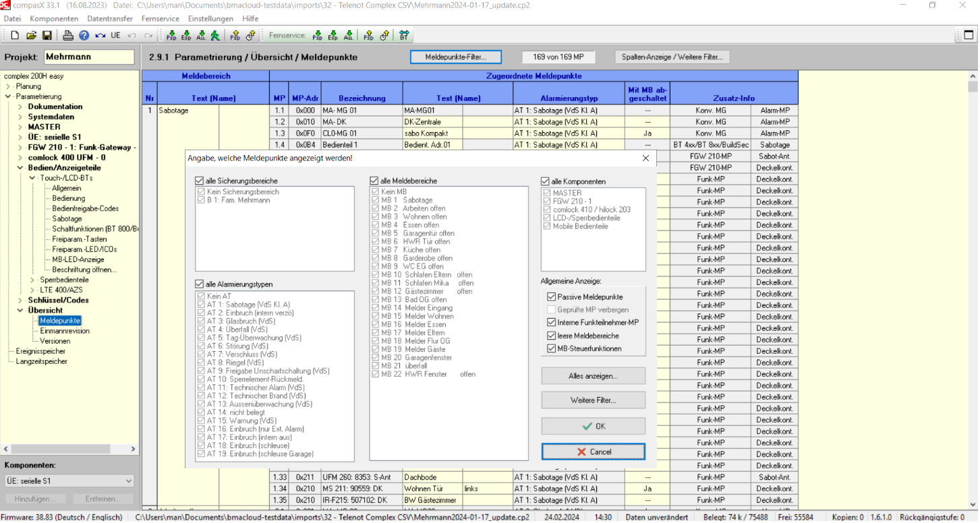This screenshot has width=980, height=523.
Task: Click the 'Weitere Filter...' dialog button
Action: coord(593,400)
